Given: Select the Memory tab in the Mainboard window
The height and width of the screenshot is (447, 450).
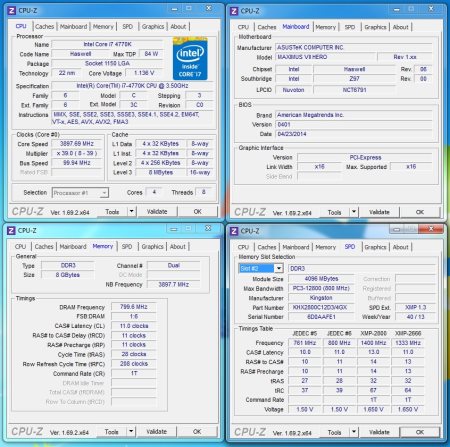Looking at the screenshot, I should (325, 27).
